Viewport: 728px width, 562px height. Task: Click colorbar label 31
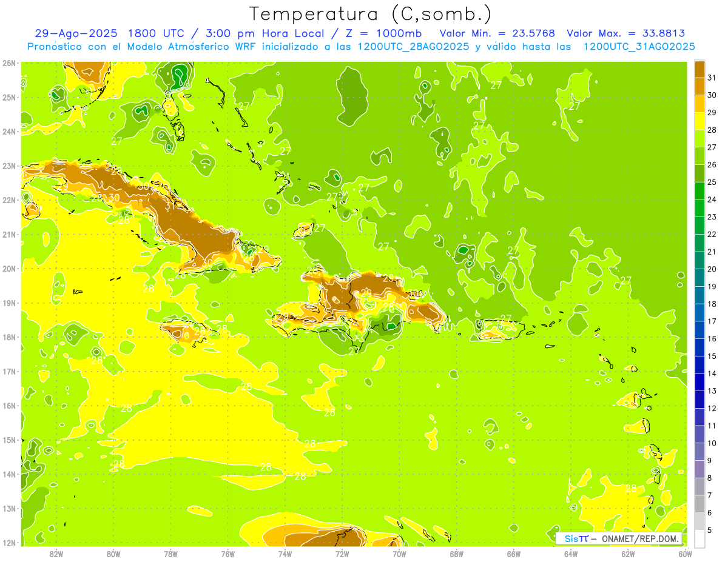click(x=712, y=78)
